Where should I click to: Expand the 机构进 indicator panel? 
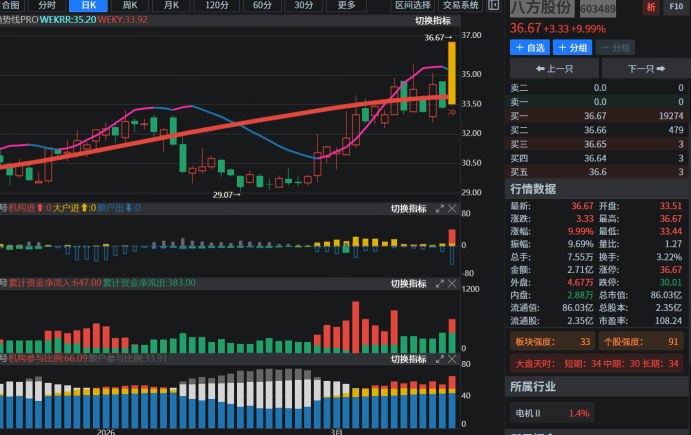pyautogui.click(x=439, y=209)
